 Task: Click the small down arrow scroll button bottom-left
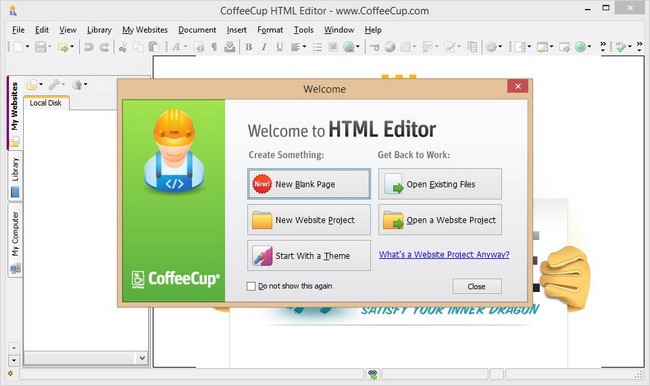click(14, 360)
